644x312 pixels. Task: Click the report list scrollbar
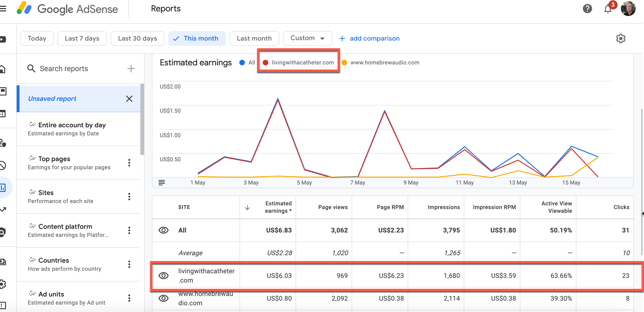pyautogui.click(x=142, y=120)
